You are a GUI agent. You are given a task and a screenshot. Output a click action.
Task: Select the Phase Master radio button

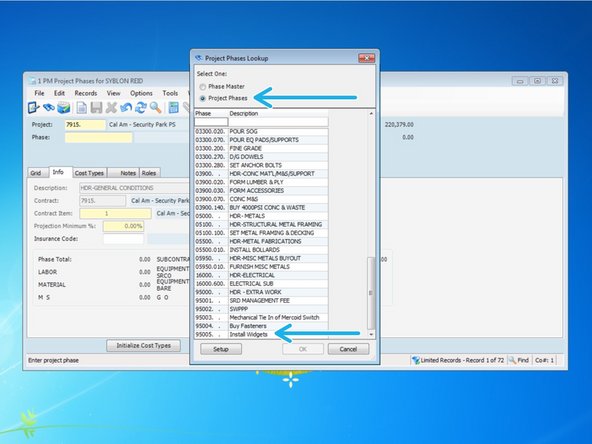pos(203,87)
